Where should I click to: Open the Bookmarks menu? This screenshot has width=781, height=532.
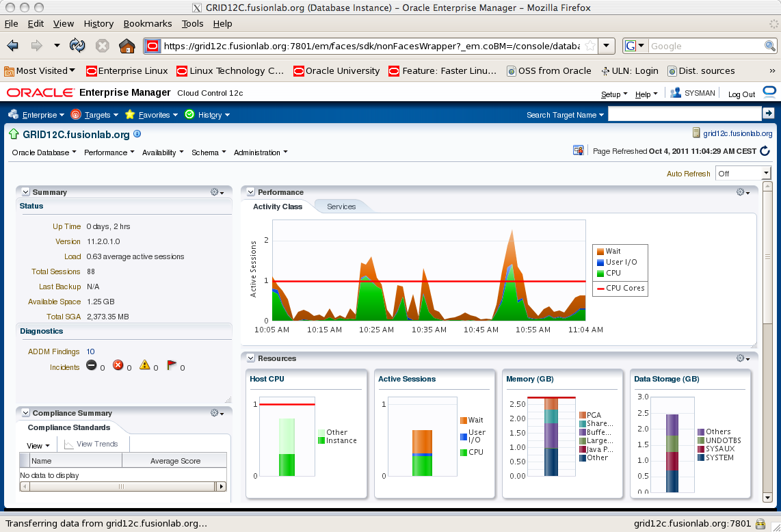[x=148, y=23]
